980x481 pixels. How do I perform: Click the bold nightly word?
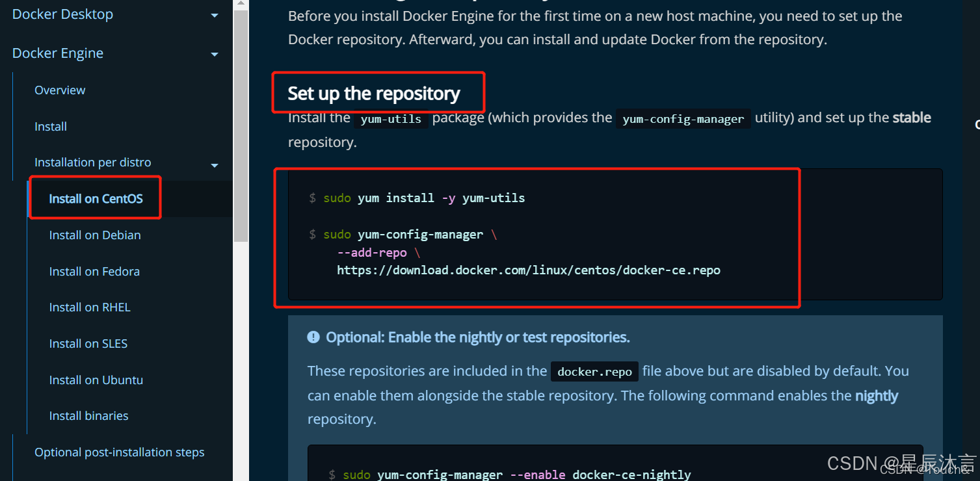877,396
